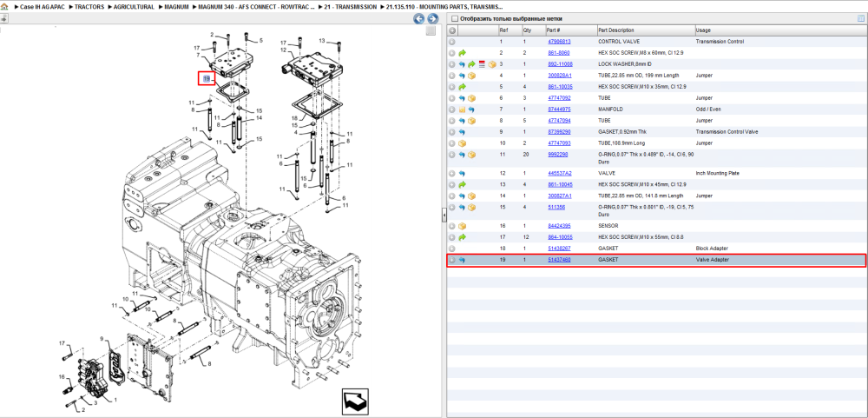The height and width of the screenshot is (418, 868).
Task: Click the small square icon at the diagram's top-right corner
Action: click(x=431, y=31)
